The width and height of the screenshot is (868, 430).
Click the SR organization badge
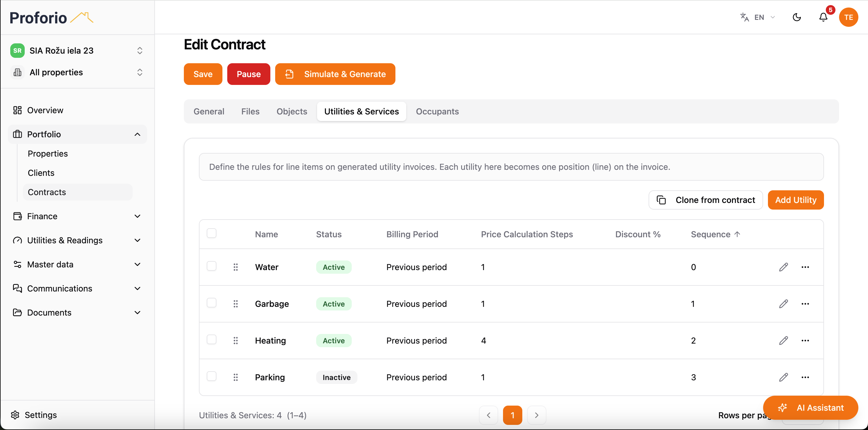tap(17, 51)
